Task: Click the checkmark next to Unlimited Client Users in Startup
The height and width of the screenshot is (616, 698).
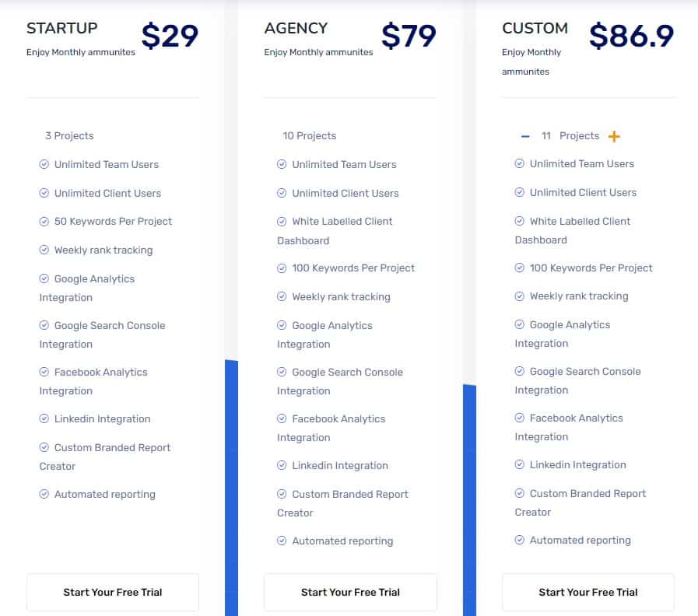Action: point(44,193)
